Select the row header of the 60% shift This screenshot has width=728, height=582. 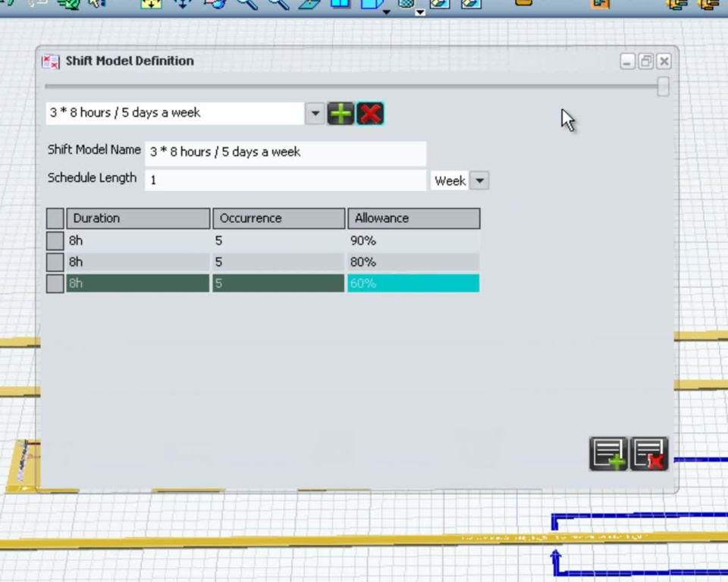[x=55, y=283]
